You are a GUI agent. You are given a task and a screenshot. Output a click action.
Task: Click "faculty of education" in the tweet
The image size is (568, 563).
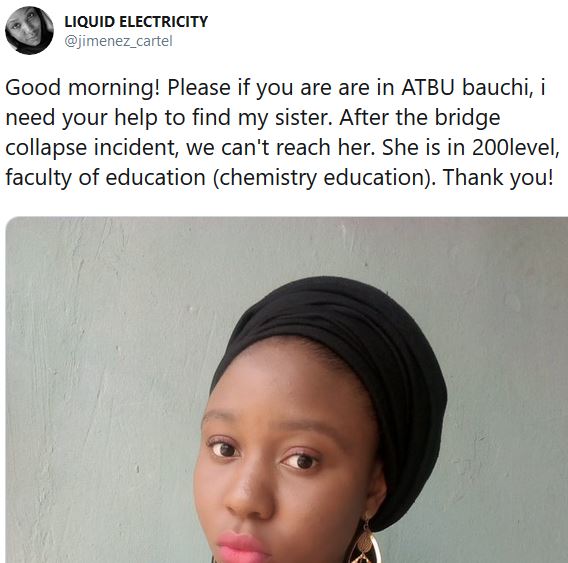(x=105, y=178)
